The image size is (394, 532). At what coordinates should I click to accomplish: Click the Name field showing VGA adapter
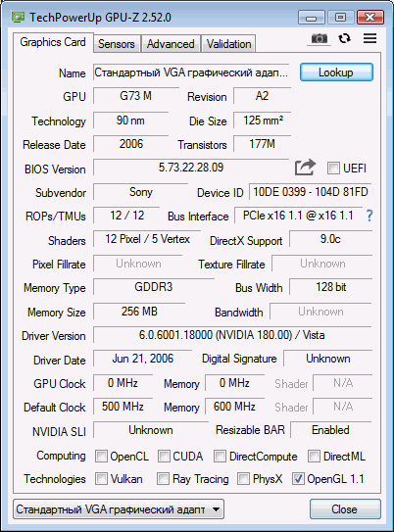(191, 73)
